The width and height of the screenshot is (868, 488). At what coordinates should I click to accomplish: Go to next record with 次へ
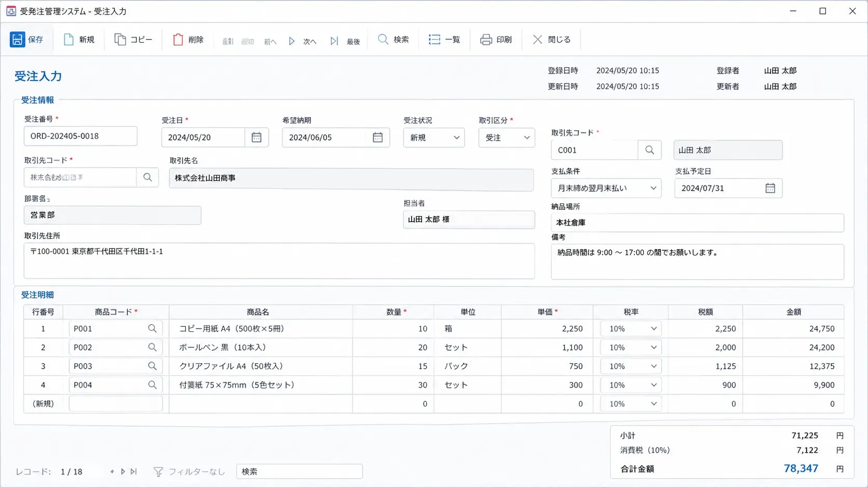click(302, 41)
